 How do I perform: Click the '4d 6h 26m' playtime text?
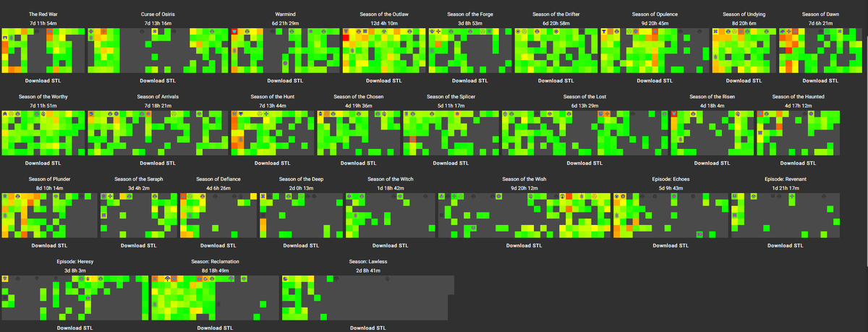point(218,188)
